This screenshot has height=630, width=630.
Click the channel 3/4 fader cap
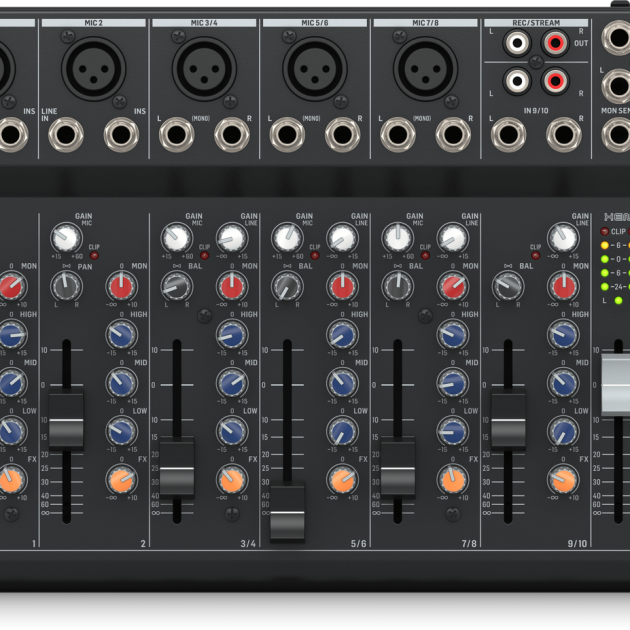click(177, 468)
